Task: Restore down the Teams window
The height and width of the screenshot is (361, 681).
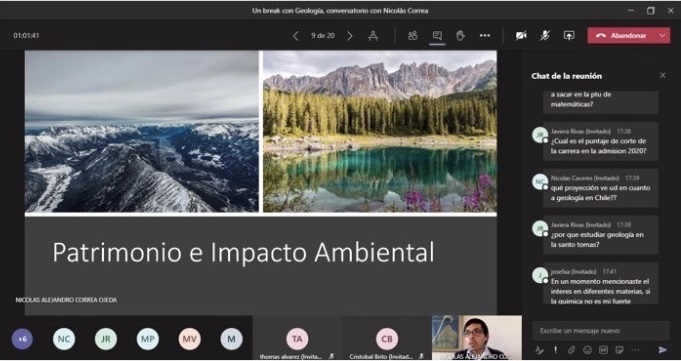Action: click(x=651, y=11)
